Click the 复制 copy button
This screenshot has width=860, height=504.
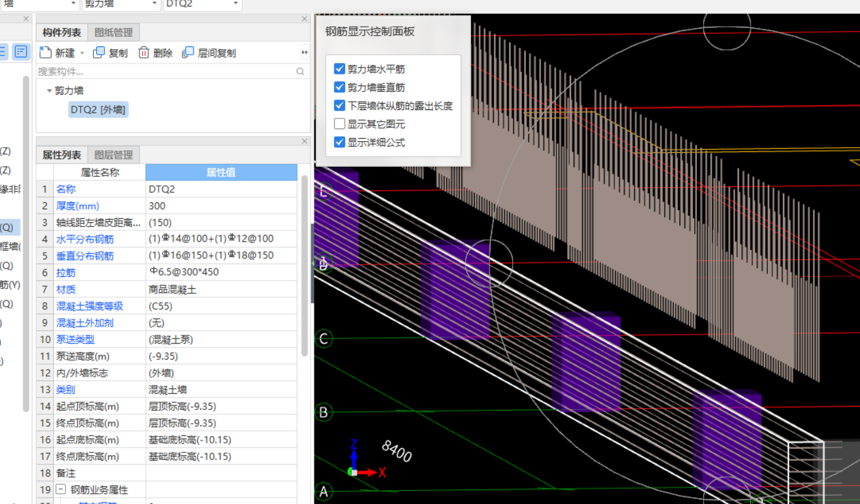point(111,53)
